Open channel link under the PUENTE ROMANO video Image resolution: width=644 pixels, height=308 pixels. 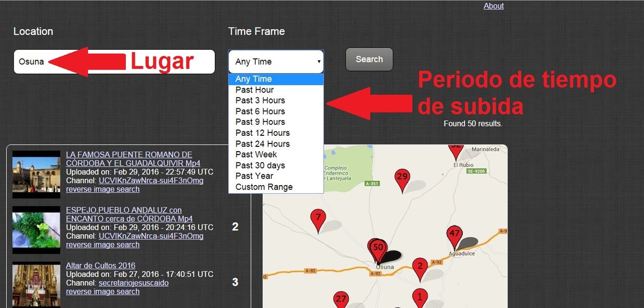[x=150, y=181]
